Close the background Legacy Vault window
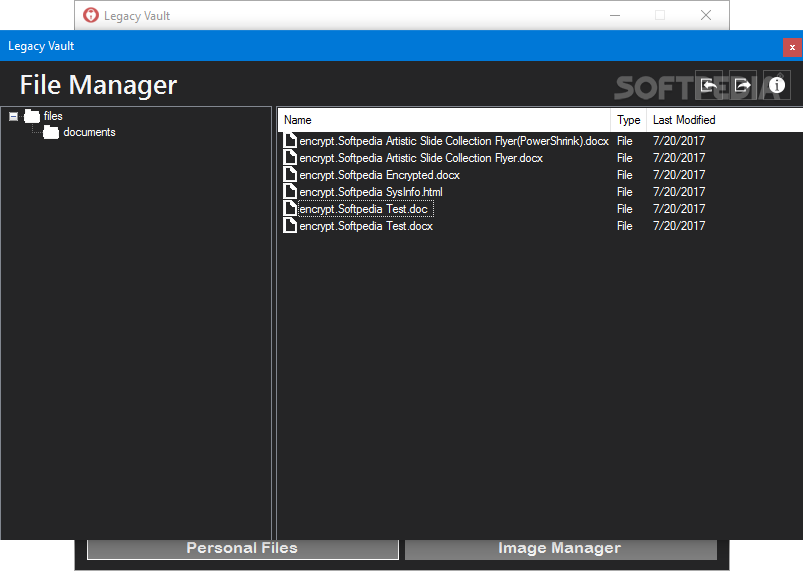 (x=706, y=15)
